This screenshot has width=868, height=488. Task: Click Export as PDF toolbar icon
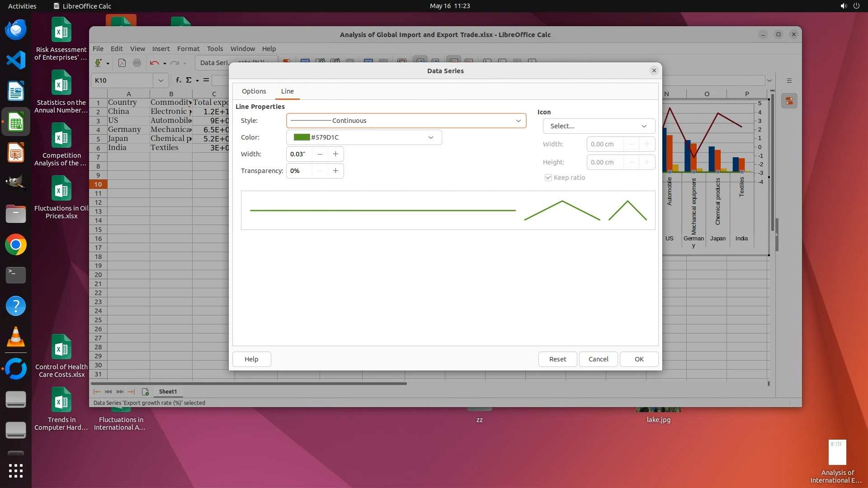122,63
